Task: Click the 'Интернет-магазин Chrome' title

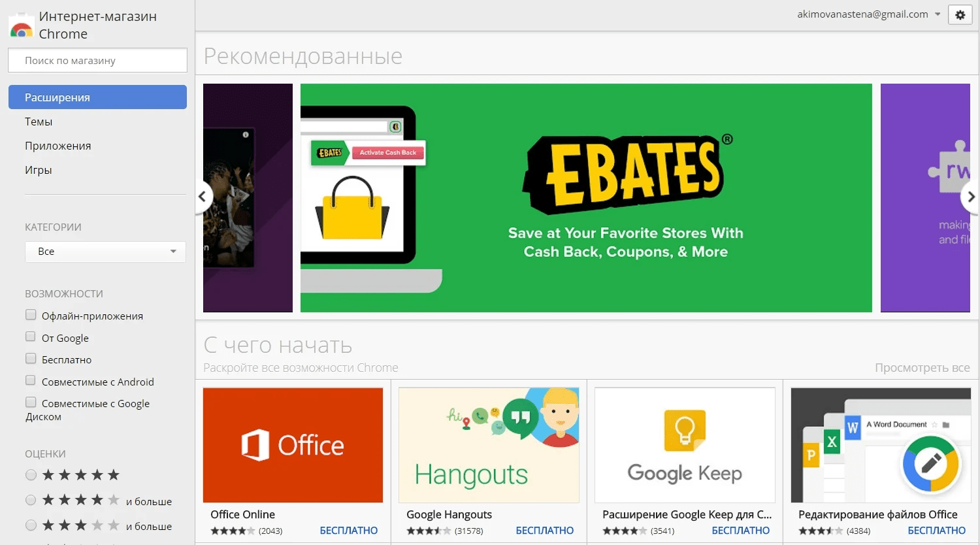Action: coord(97,25)
